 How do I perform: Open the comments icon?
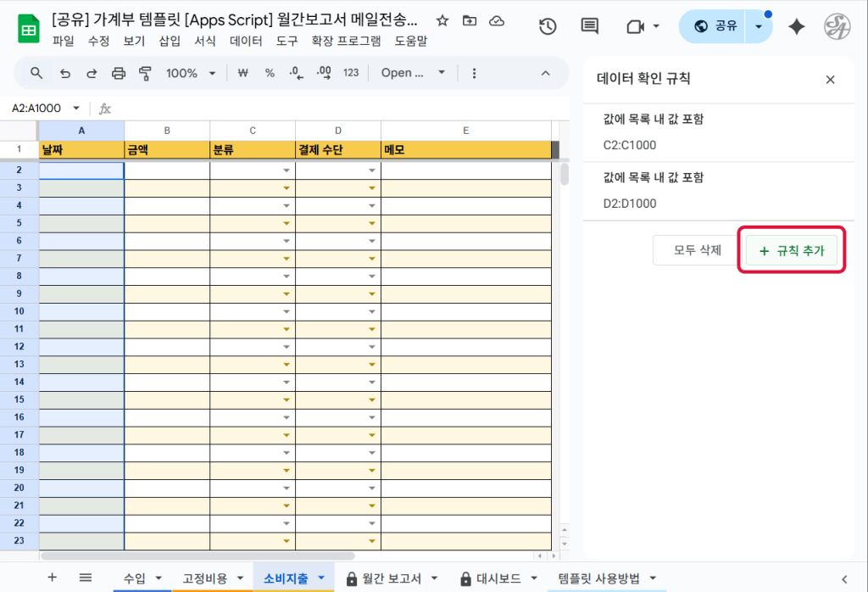tap(590, 26)
